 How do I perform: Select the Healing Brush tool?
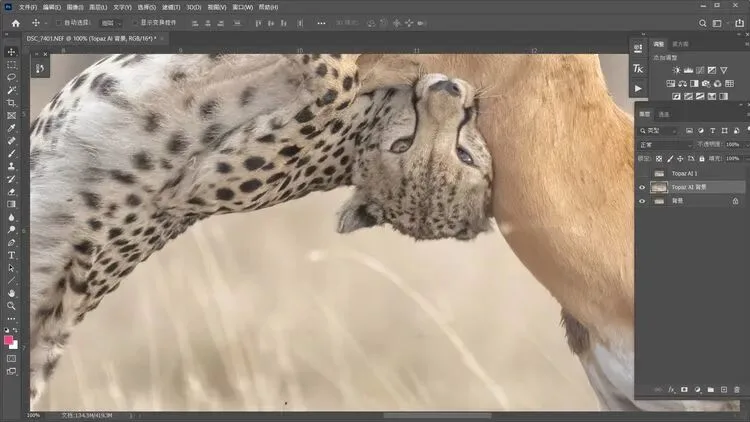(11, 141)
